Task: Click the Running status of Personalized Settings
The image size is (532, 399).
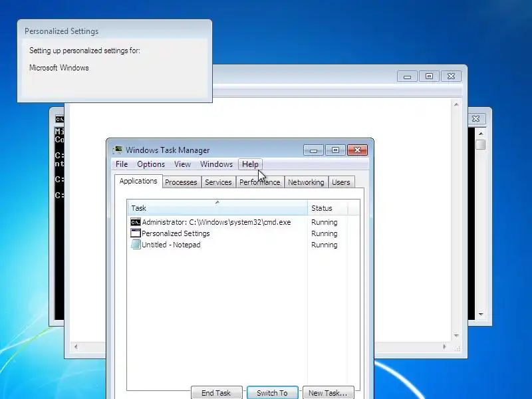Action: [325, 233]
